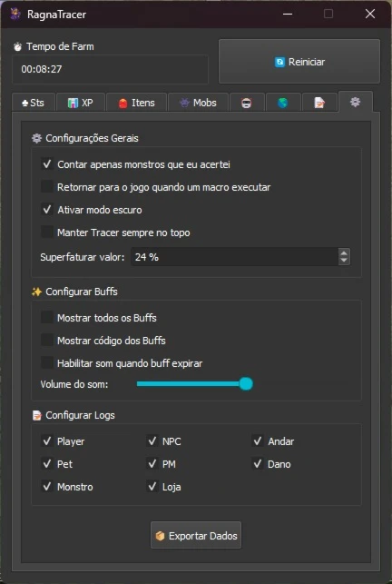Uncheck the PM log checkbox
Viewport: 392px width, 584px height.
152,464
